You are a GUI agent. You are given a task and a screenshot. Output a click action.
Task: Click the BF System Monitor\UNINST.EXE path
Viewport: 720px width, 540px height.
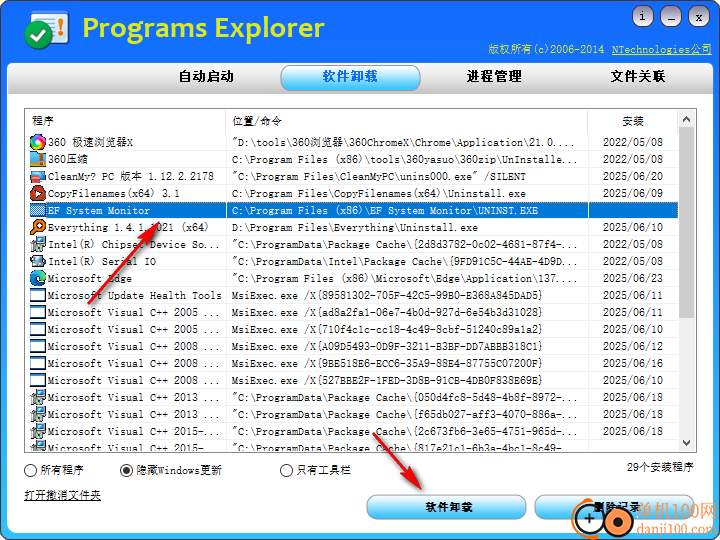coord(385,210)
